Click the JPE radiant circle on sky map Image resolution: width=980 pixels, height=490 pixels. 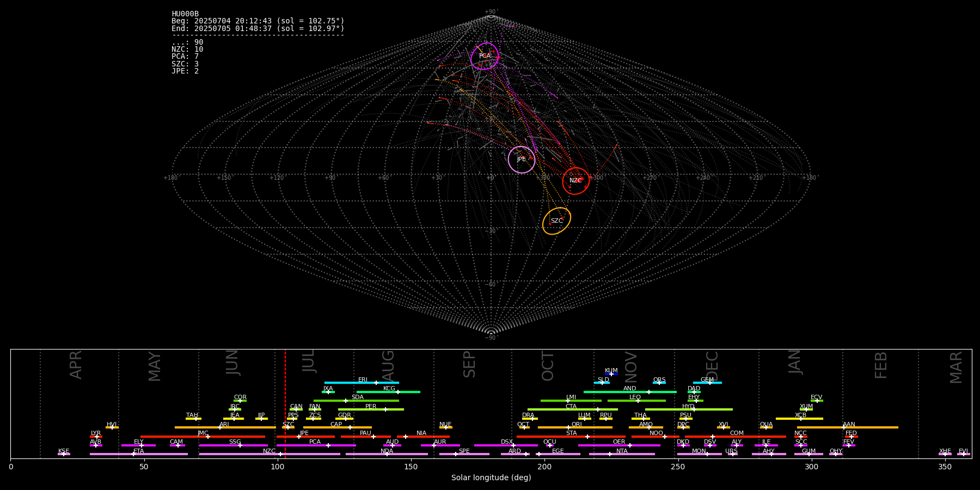[522, 160]
